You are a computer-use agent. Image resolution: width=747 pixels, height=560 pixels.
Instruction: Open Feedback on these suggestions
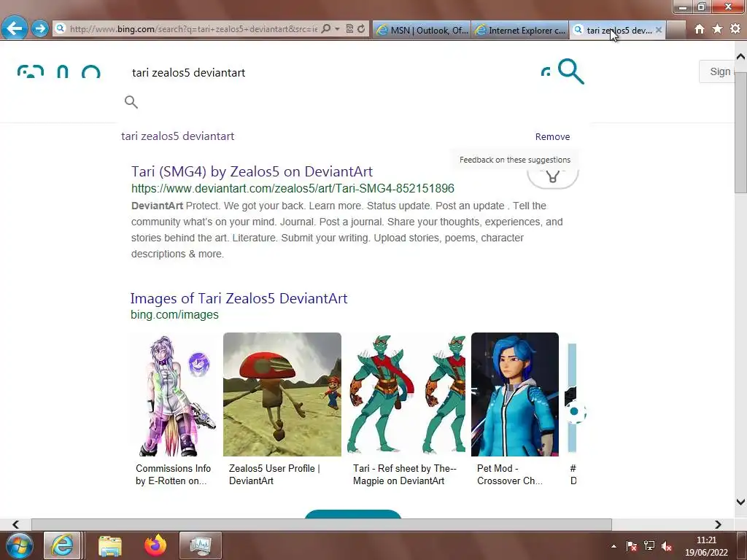[x=514, y=160]
